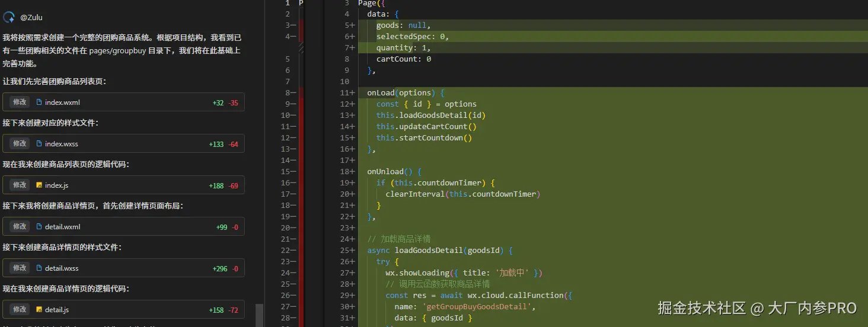Click the file icon beside index.wxss
Screen dimensions: 868x327
coord(39,144)
